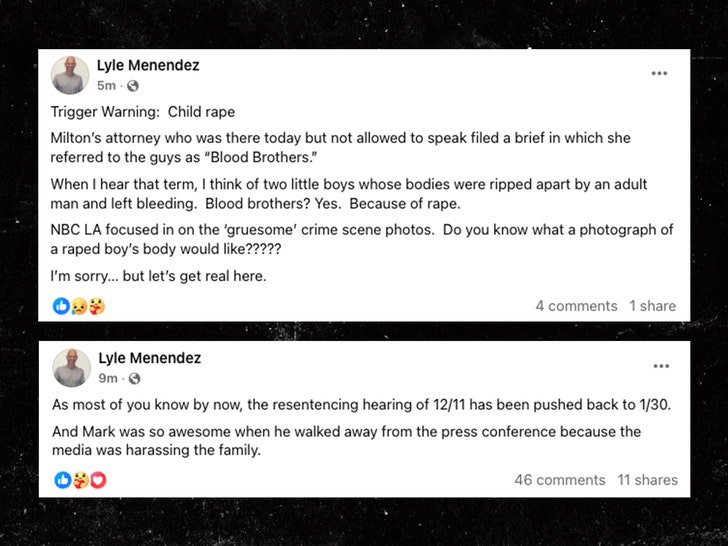Click the 1 share count

(652, 306)
